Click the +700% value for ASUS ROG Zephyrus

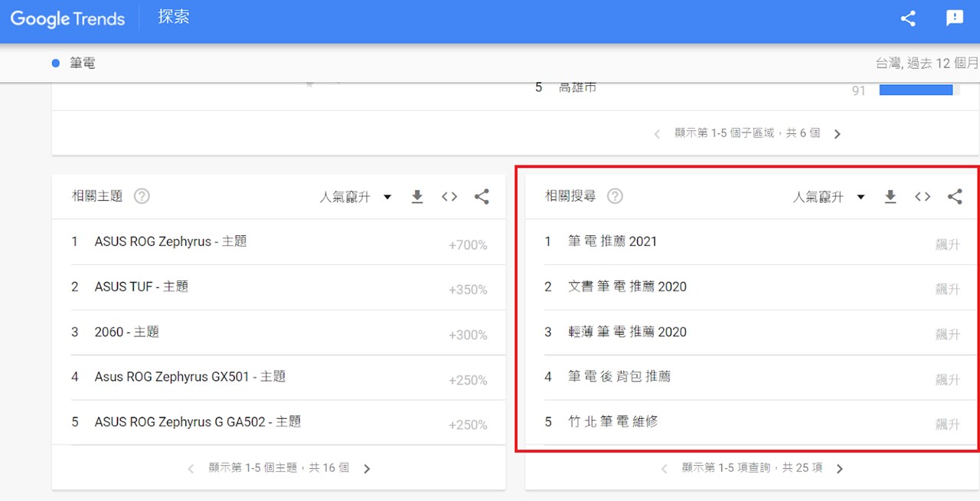point(468,245)
